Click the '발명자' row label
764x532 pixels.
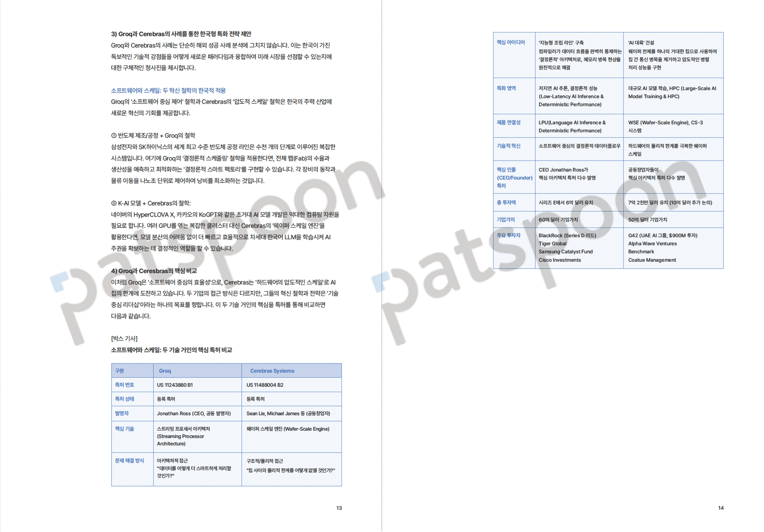pos(122,413)
